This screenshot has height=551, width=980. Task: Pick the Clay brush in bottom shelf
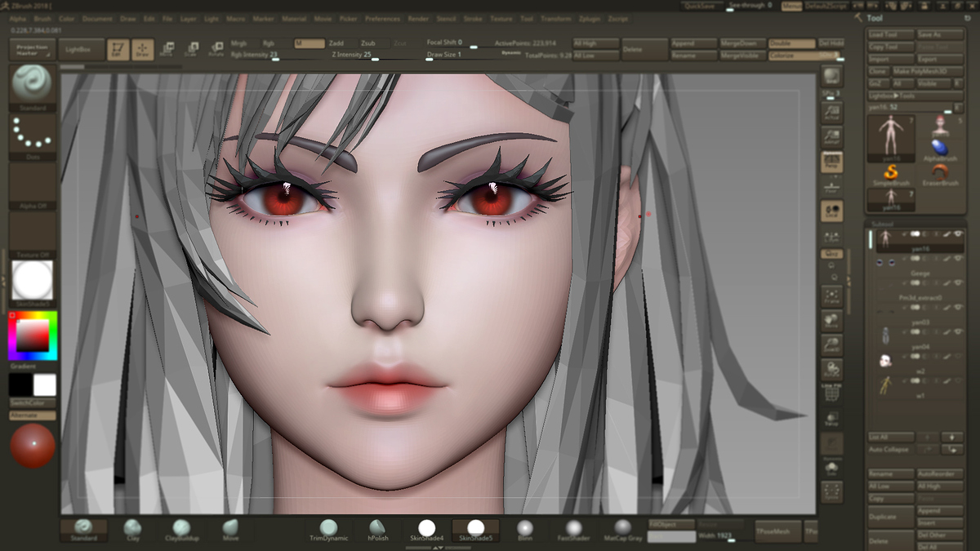(x=133, y=530)
